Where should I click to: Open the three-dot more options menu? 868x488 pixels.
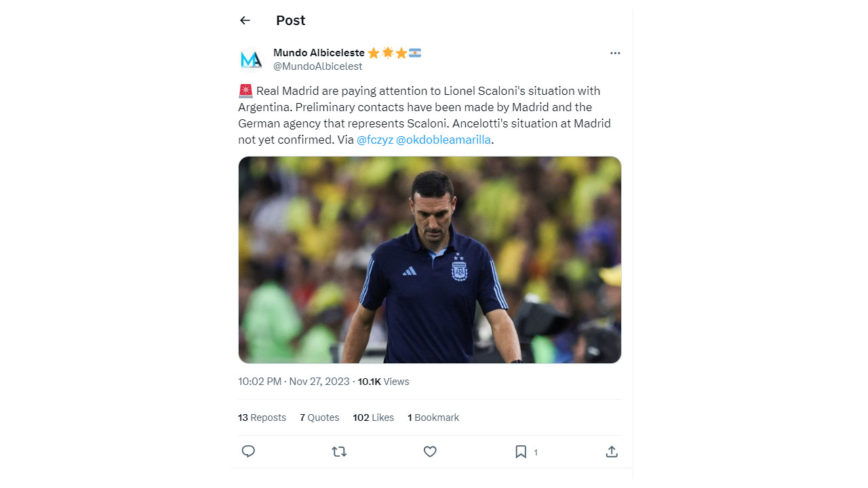tap(615, 53)
